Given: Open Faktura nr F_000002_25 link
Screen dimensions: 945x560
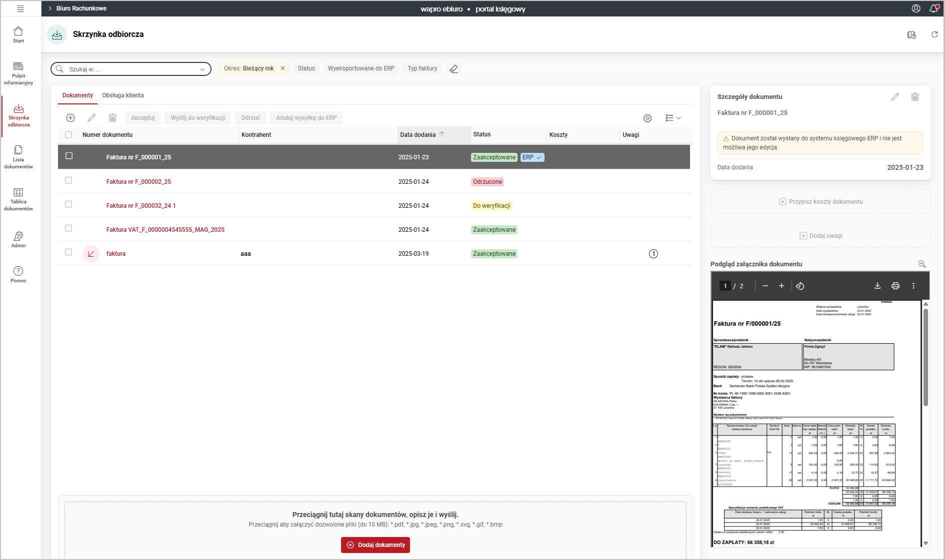Looking at the screenshot, I should [x=138, y=182].
